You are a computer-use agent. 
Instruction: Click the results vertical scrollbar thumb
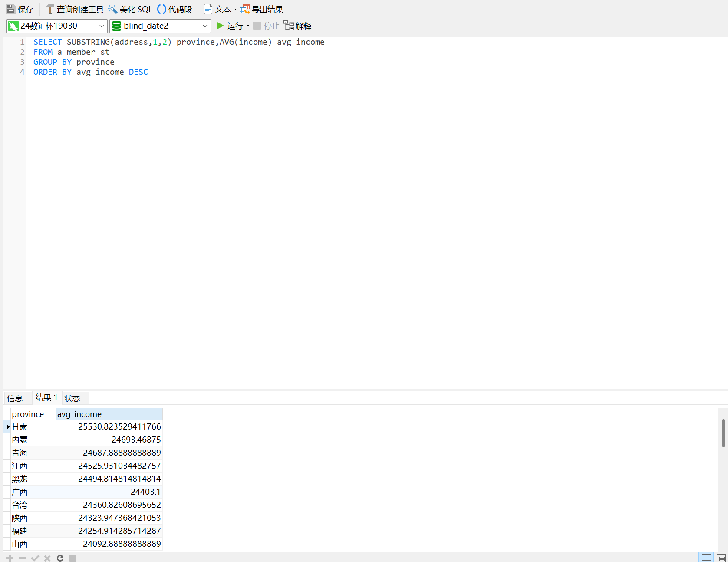pos(723,433)
